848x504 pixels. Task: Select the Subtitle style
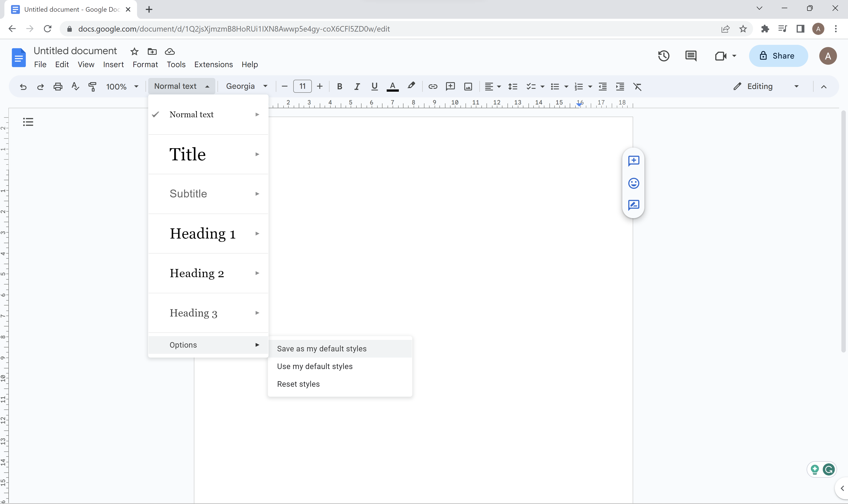coord(208,194)
